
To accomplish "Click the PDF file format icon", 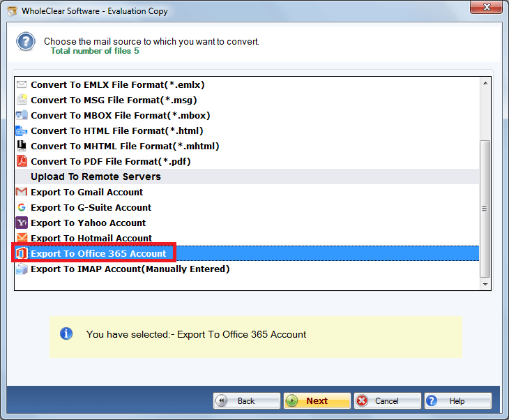I will click(22, 161).
